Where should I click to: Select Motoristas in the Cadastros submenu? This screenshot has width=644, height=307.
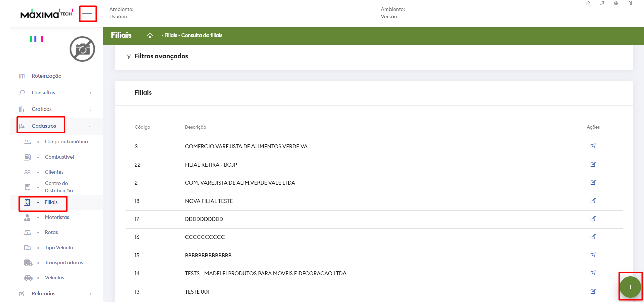[57, 217]
